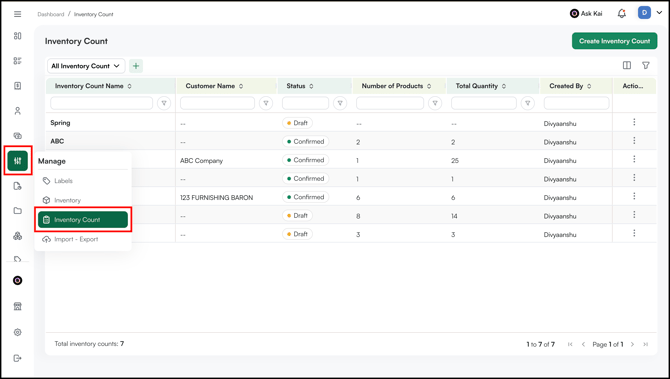
Task: Open the column chooser icon
Action: point(627,65)
